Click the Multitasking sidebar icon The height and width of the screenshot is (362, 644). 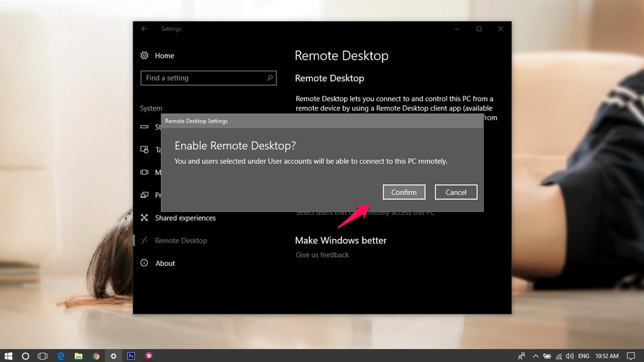(x=144, y=172)
